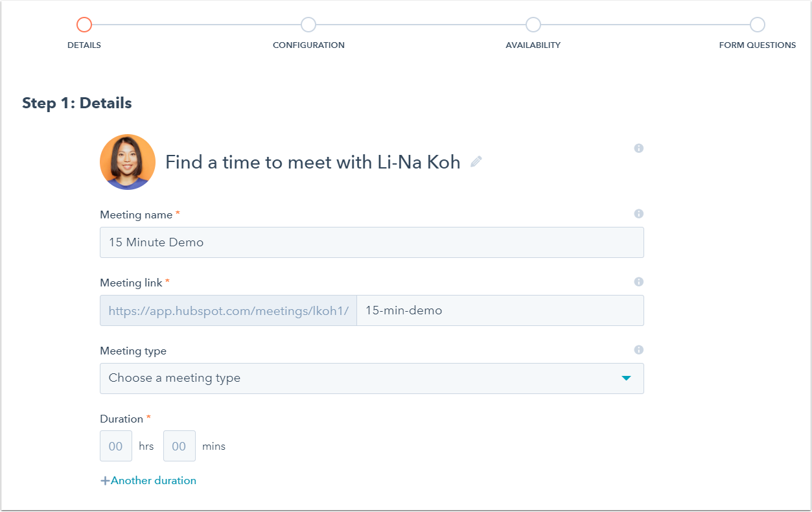
Task: Open the Choose a meeting type dropdown
Action: click(x=372, y=378)
